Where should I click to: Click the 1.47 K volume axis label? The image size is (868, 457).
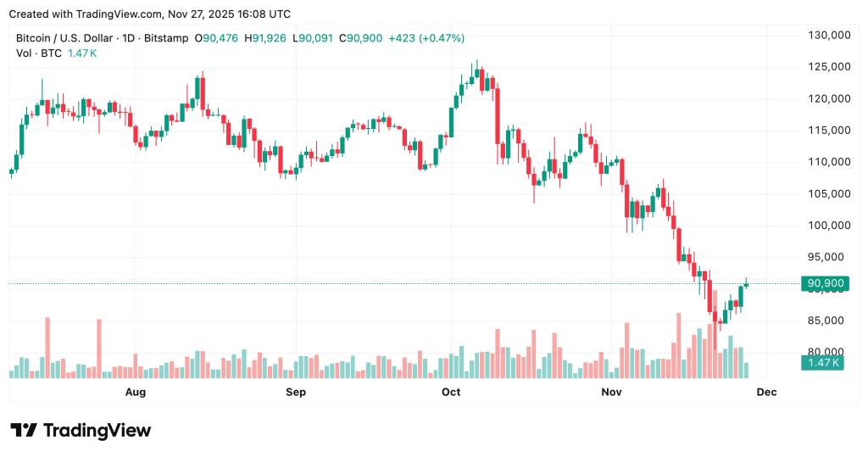[821, 362]
